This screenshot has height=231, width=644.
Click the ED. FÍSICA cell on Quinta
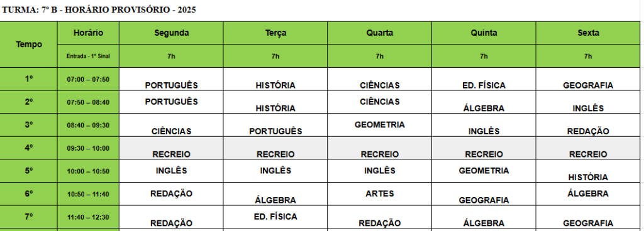pyautogui.click(x=484, y=80)
